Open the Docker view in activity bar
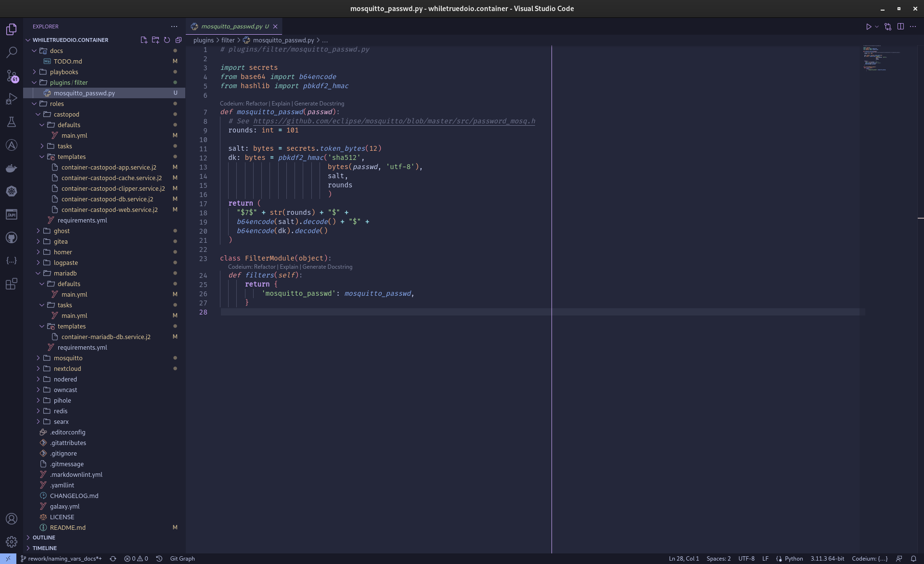 coord(12,168)
